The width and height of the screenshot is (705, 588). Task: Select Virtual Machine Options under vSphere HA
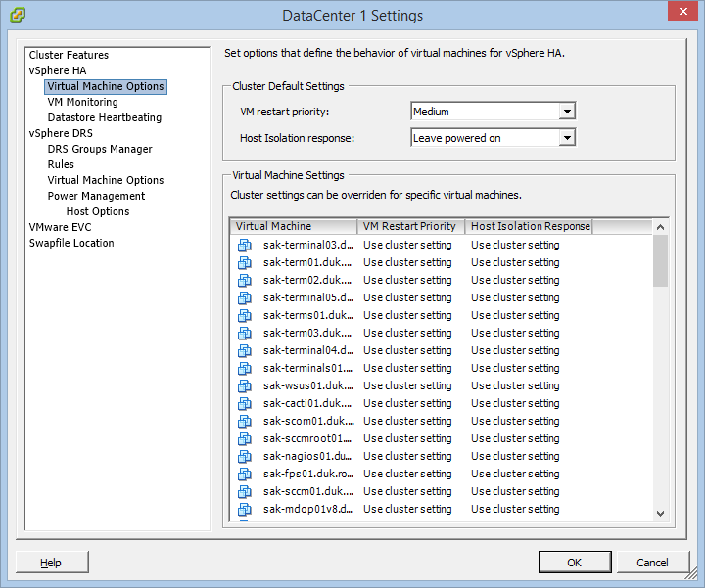coord(106,86)
